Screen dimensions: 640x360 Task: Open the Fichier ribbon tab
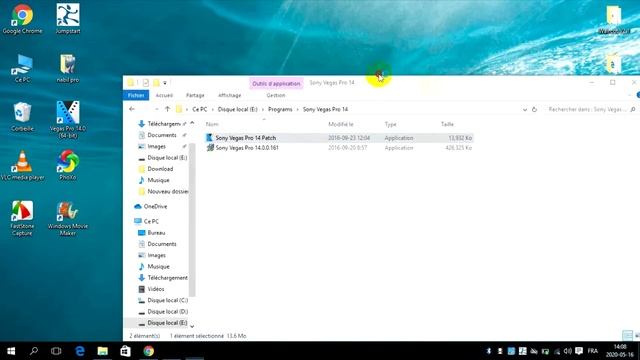(136, 95)
